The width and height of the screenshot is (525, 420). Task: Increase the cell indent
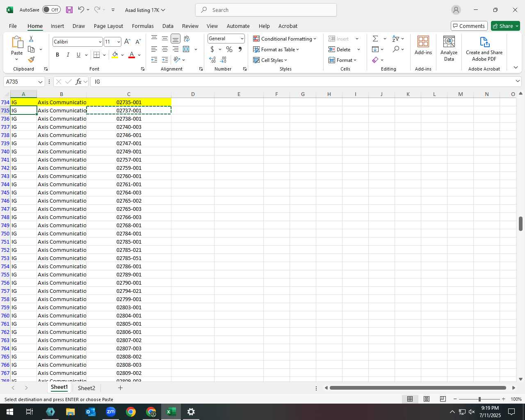pos(165,60)
